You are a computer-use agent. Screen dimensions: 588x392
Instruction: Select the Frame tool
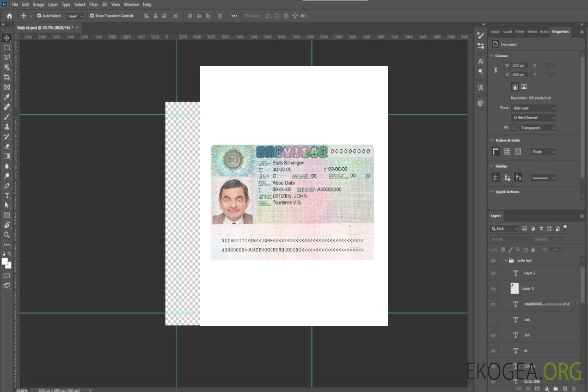pos(7,87)
